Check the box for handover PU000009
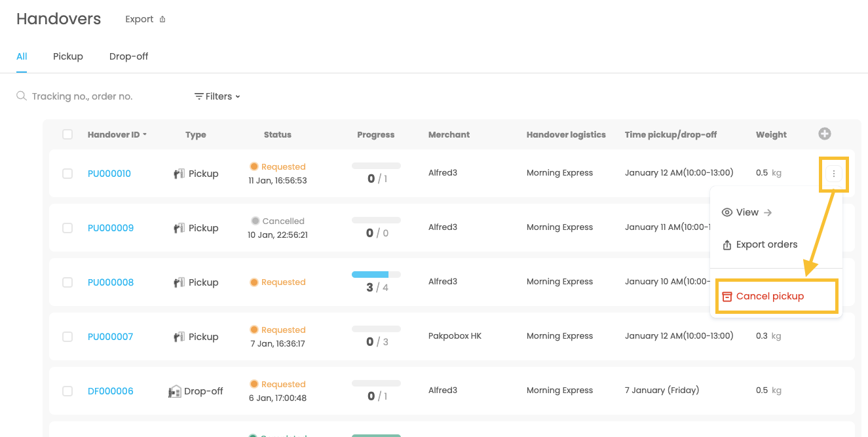 click(67, 228)
